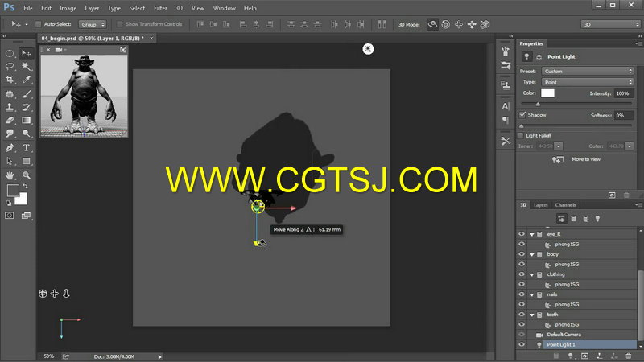
Task: Click the secondary view troll thumbnail
Action: pyautogui.click(x=85, y=96)
